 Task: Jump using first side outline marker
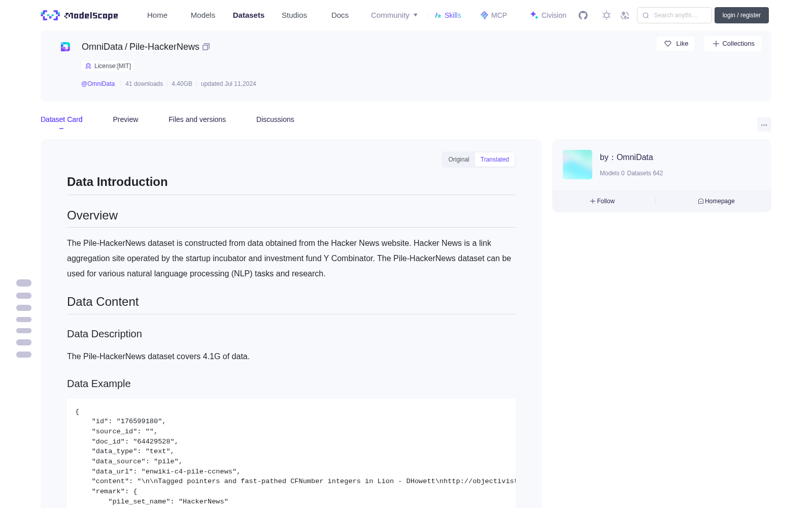tap(24, 283)
